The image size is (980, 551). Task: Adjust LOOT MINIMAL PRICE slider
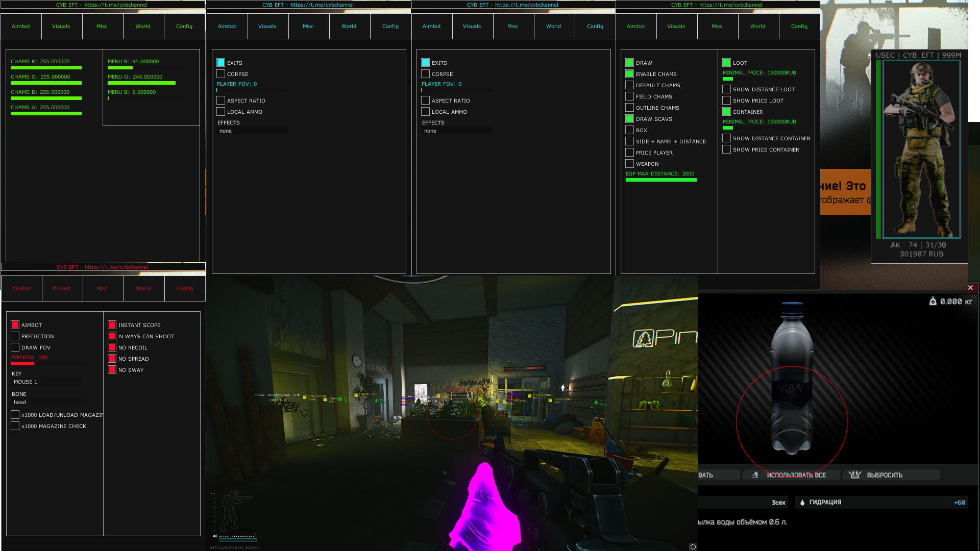pos(758,79)
